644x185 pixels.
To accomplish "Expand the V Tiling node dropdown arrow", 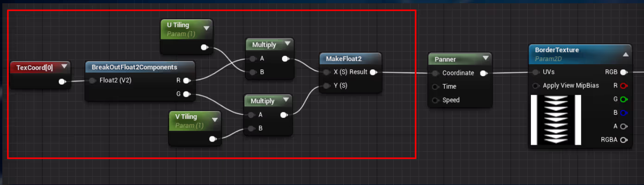I will (x=215, y=120).
